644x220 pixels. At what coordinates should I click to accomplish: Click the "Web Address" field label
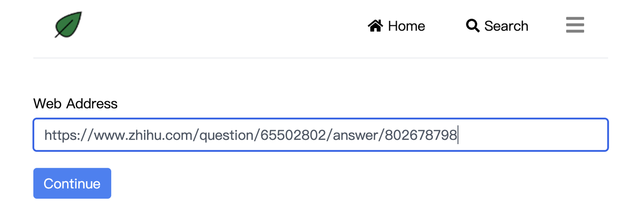(75, 104)
